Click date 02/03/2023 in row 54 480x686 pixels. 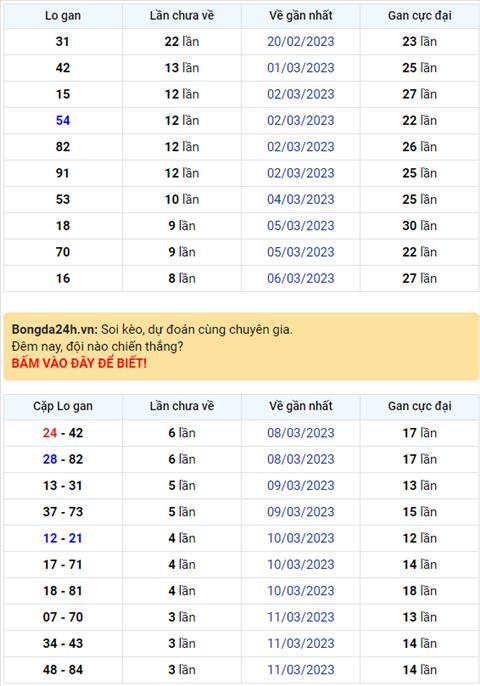tap(301, 120)
